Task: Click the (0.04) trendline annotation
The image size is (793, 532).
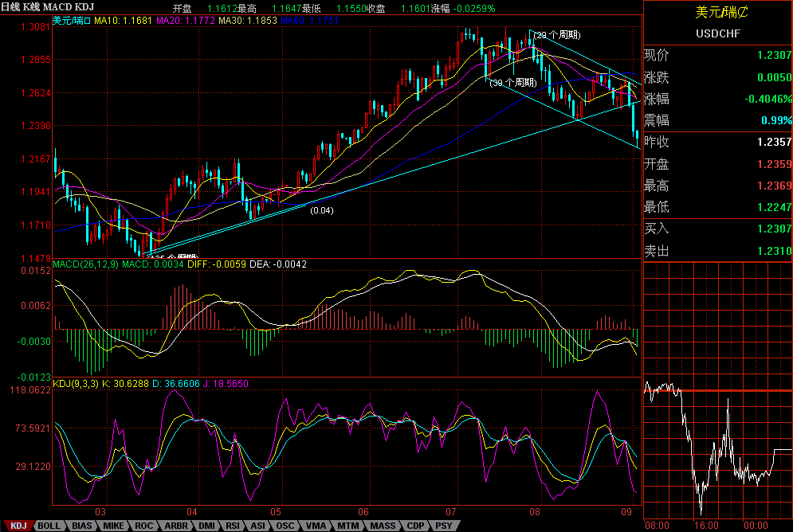Action: click(322, 210)
